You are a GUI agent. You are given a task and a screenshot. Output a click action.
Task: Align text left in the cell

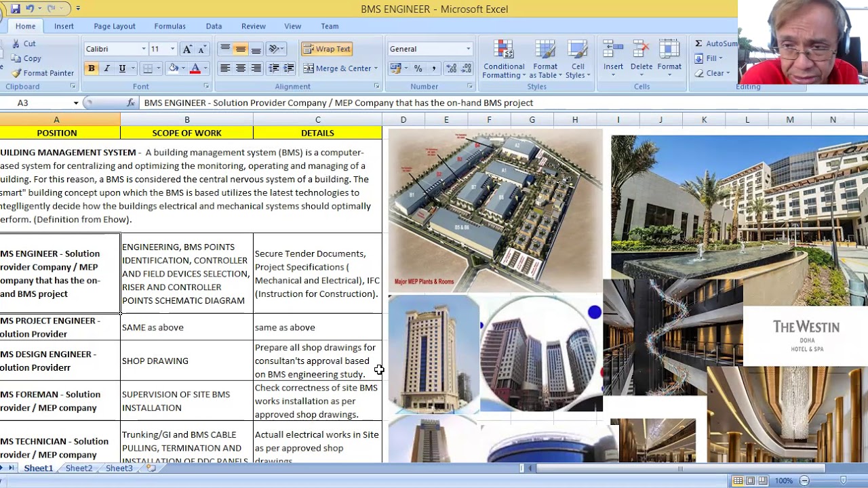tap(225, 68)
